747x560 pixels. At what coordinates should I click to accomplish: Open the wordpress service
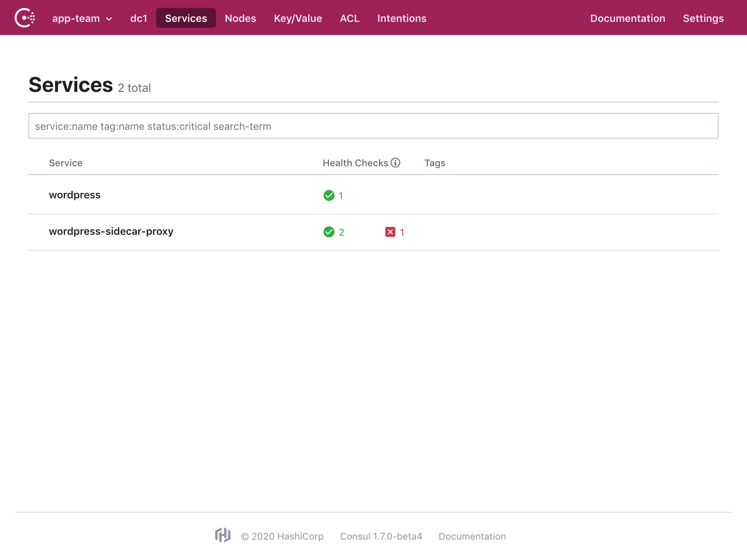click(x=75, y=195)
